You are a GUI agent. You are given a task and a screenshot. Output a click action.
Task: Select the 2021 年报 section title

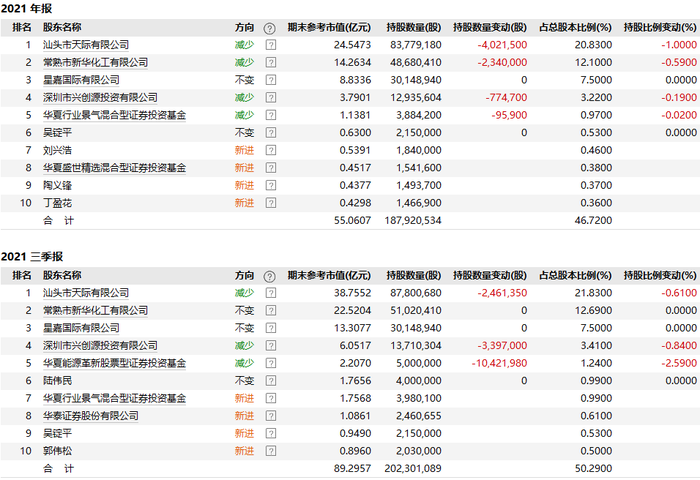(26, 8)
